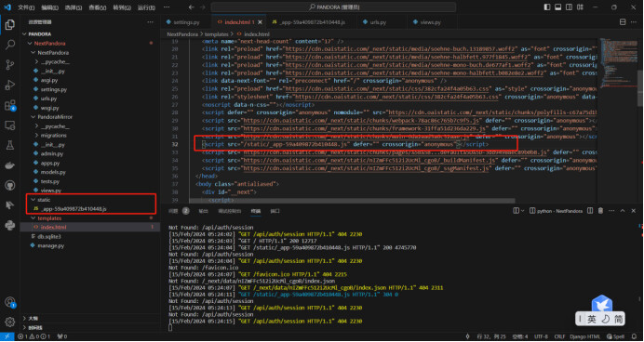This screenshot has width=644, height=342.
Task: Switch to the Ports panel tab
Action: (275, 211)
